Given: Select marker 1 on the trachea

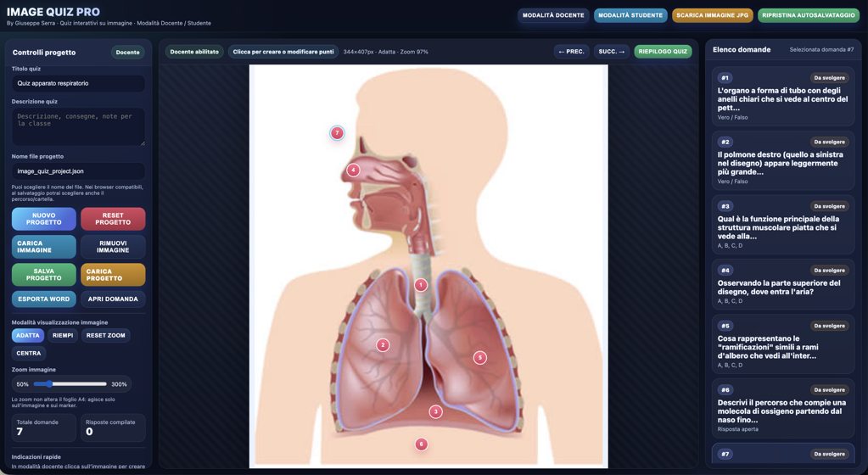Looking at the screenshot, I should (421, 285).
